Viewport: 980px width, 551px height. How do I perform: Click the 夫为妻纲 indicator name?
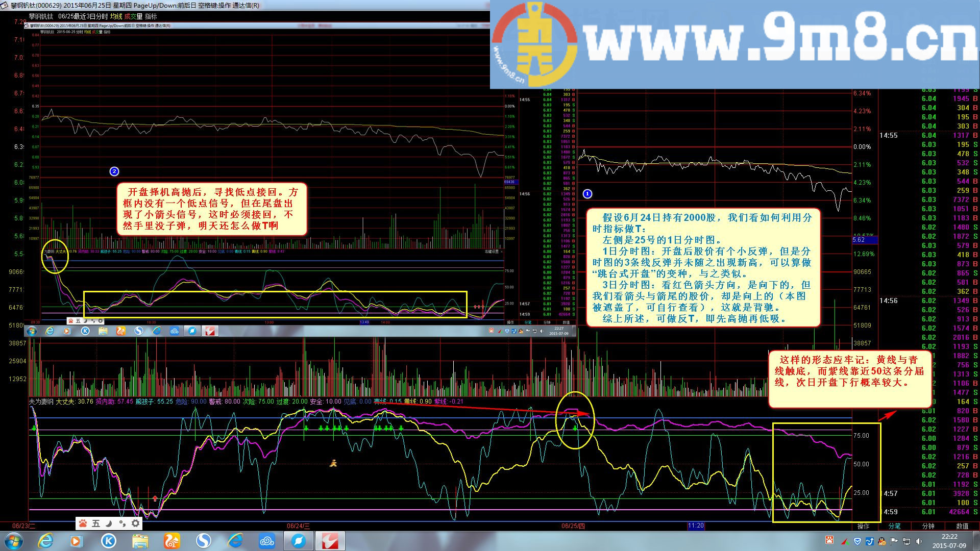coord(41,402)
